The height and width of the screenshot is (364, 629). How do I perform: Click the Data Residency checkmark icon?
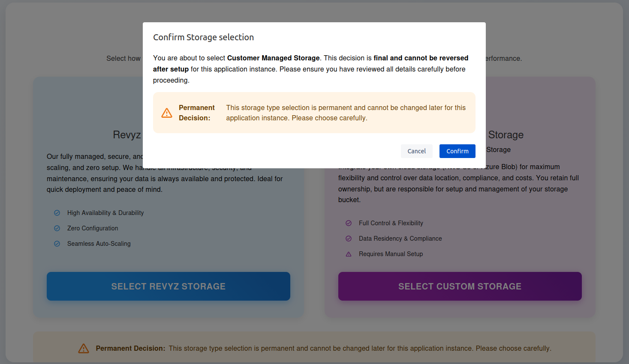tap(349, 239)
